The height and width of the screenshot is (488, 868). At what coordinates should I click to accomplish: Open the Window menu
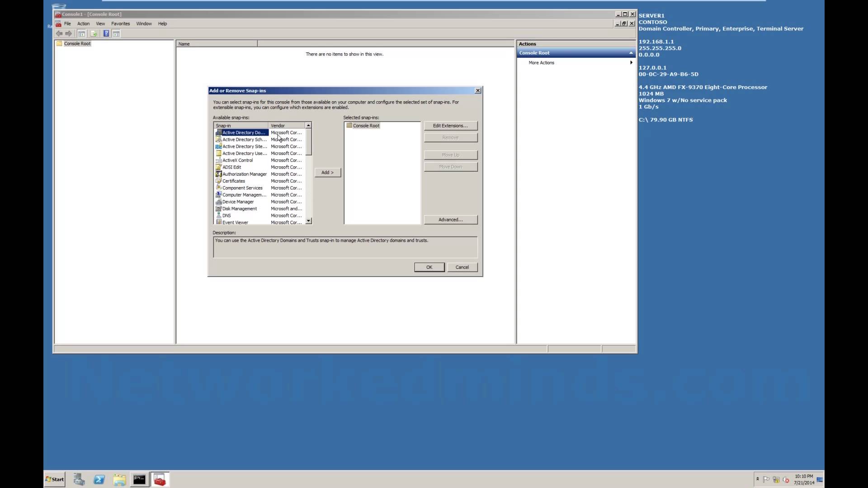tap(144, 23)
